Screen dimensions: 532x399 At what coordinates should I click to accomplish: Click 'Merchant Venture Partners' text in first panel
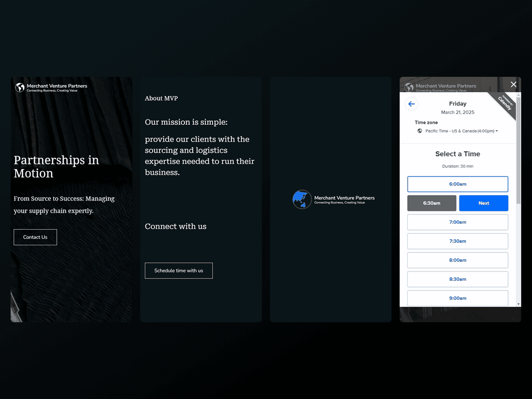pyautogui.click(x=57, y=86)
